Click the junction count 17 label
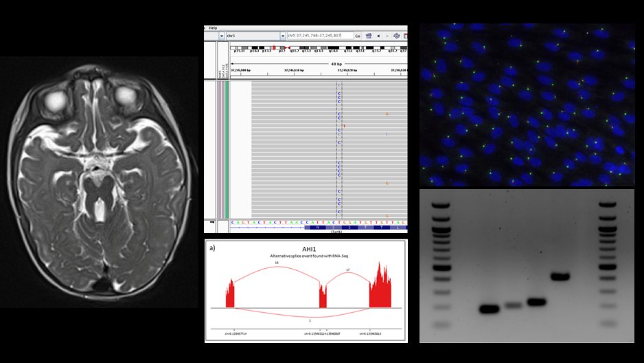Screen dimensions: 644x363 (x=348, y=270)
